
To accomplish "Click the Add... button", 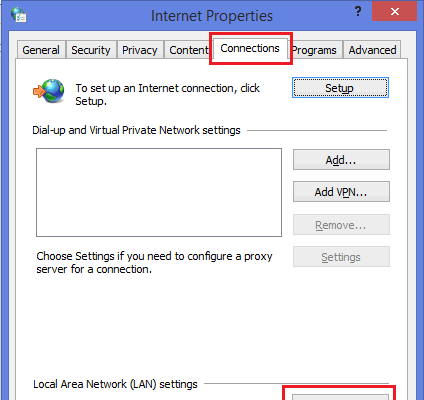I will pos(341,160).
